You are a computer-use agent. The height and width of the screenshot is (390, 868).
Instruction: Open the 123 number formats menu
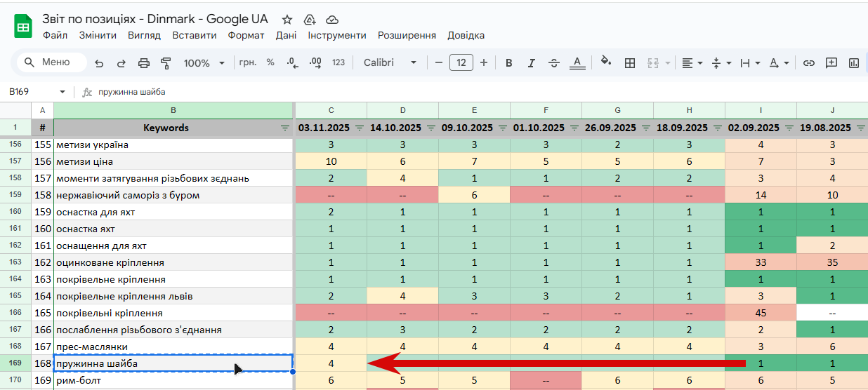[x=338, y=62]
